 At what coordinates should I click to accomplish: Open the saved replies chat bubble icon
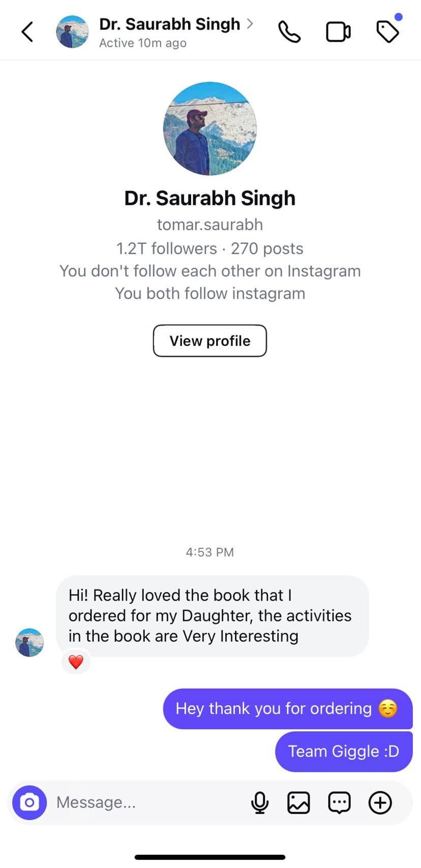click(339, 803)
